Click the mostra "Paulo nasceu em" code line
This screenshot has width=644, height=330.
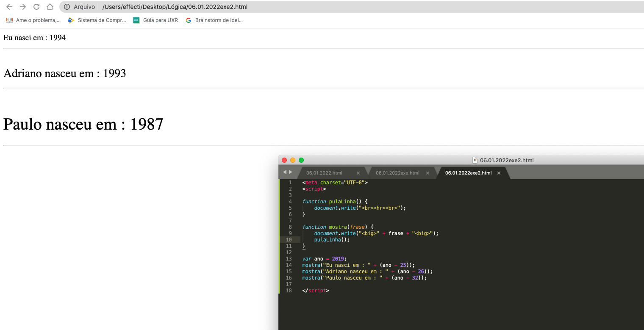coord(364,278)
